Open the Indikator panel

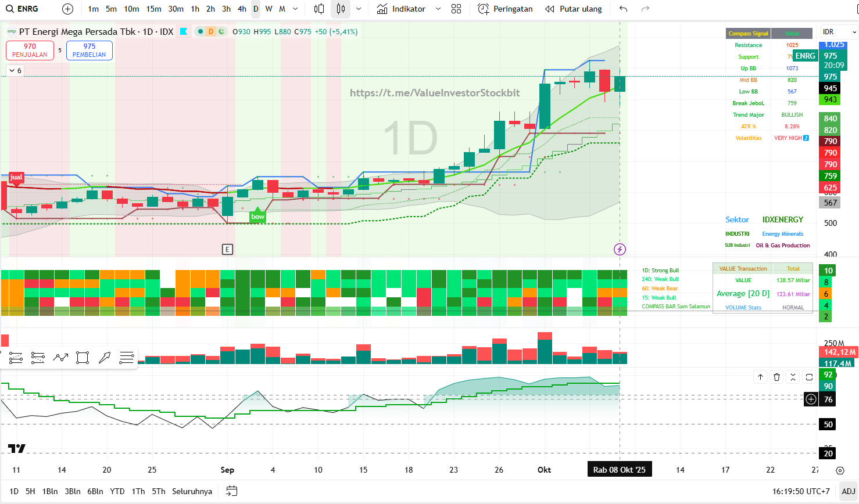coord(401,9)
